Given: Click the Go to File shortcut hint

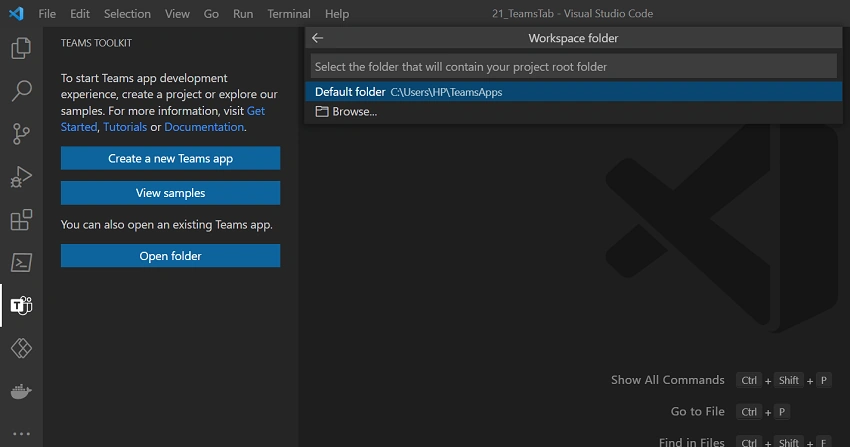Looking at the screenshot, I should point(698,411).
